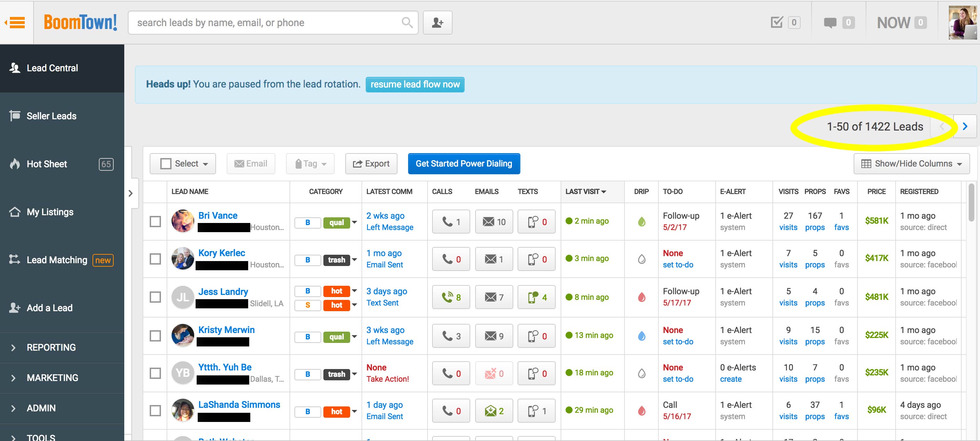The width and height of the screenshot is (980, 441).
Task: Check the box for LaShanda Simmons
Action: click(155, 411)
